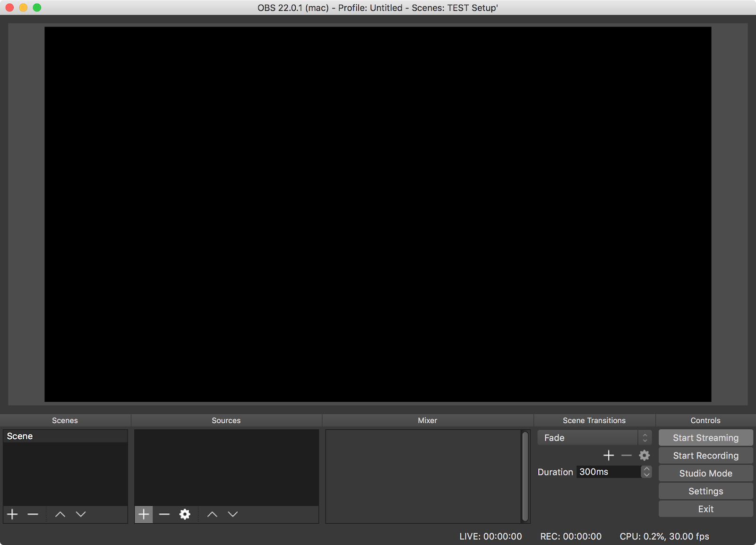The height and width of the screenshot is (545, 756).
Task: Click Start Recording button
Action: click(x=705, y=456)
